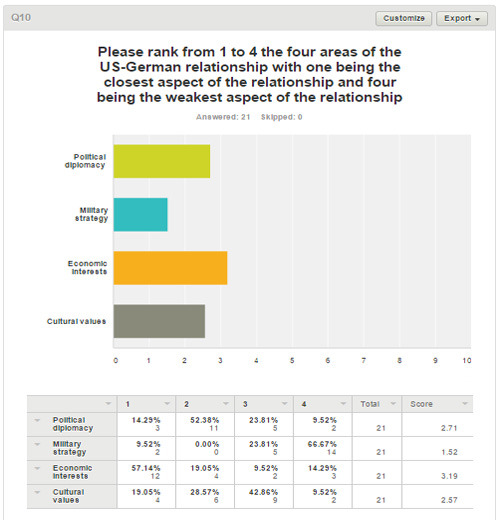
Task: Expand Cultural values row arrow in table
Action: pos(37,492)
